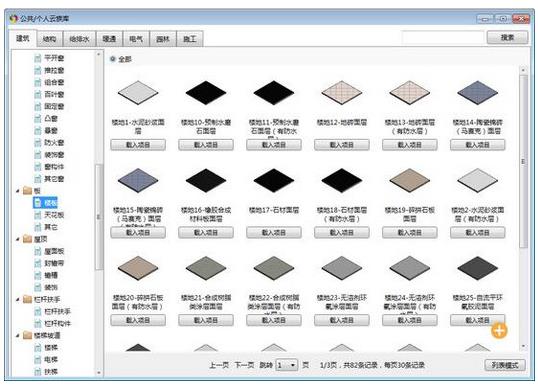Click the 楼地23 item name label
This screenshot has height=388, width=538.
click(x=342, y=302)
